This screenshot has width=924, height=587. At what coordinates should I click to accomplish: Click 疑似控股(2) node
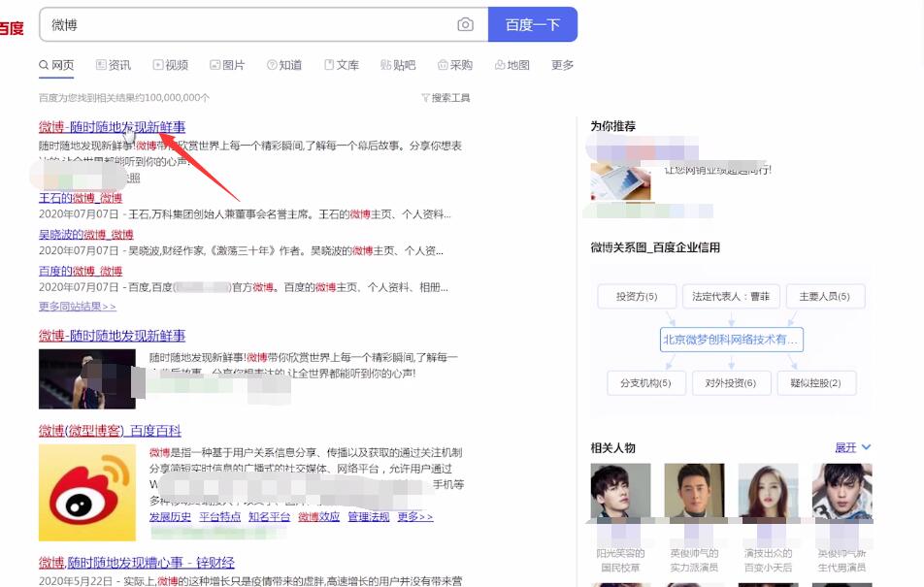pos(816,383)
